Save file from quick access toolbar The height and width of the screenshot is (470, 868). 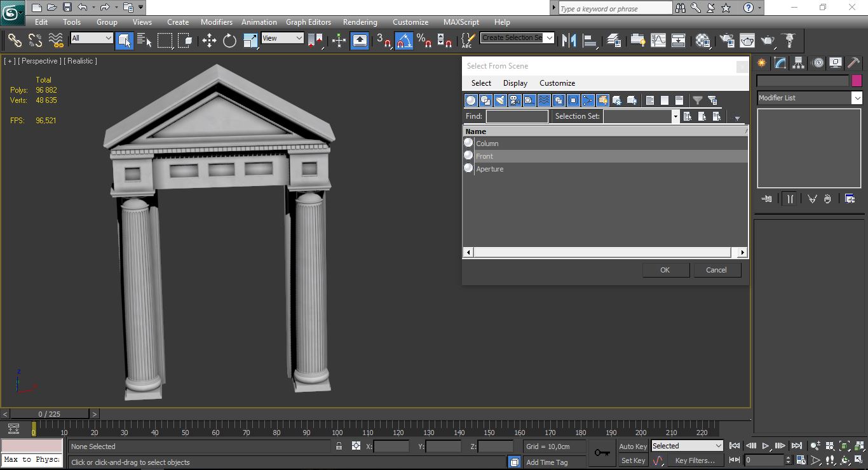(67, 8)
